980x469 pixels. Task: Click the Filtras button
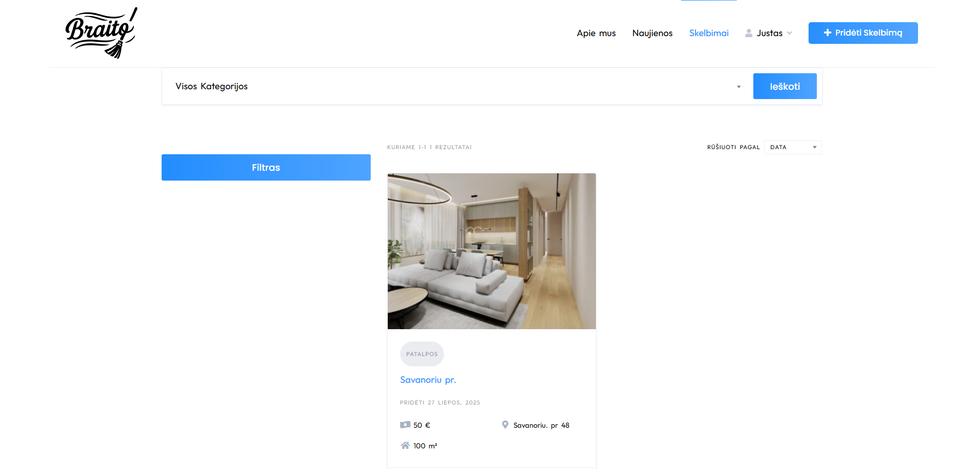(266, 167)
